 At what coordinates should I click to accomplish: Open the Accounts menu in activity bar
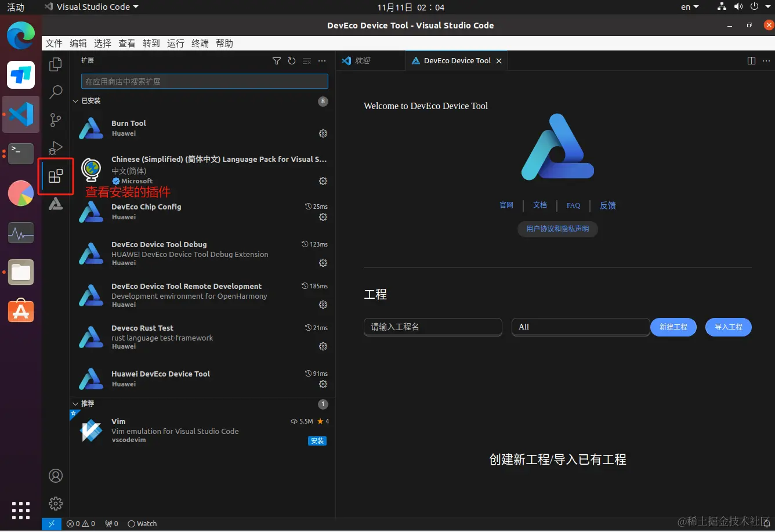point(56,476)
